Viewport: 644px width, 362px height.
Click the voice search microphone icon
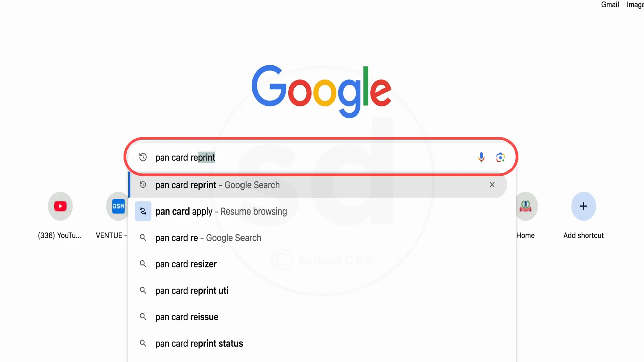(x=481, y=157)
